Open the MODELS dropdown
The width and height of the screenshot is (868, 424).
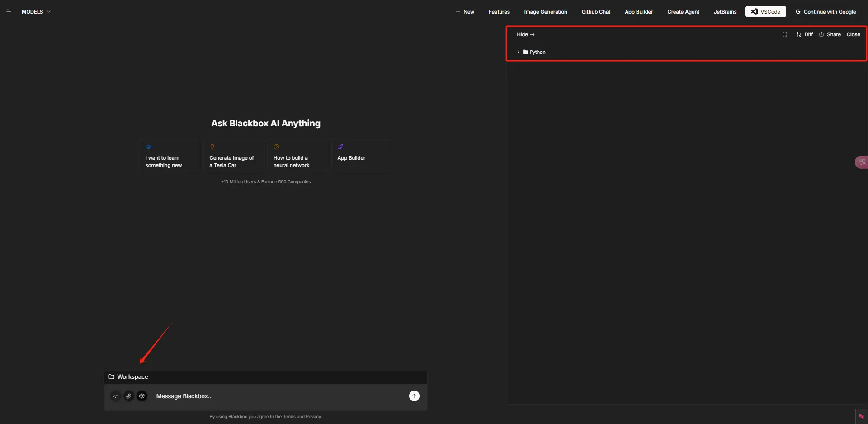pos(36,12)
